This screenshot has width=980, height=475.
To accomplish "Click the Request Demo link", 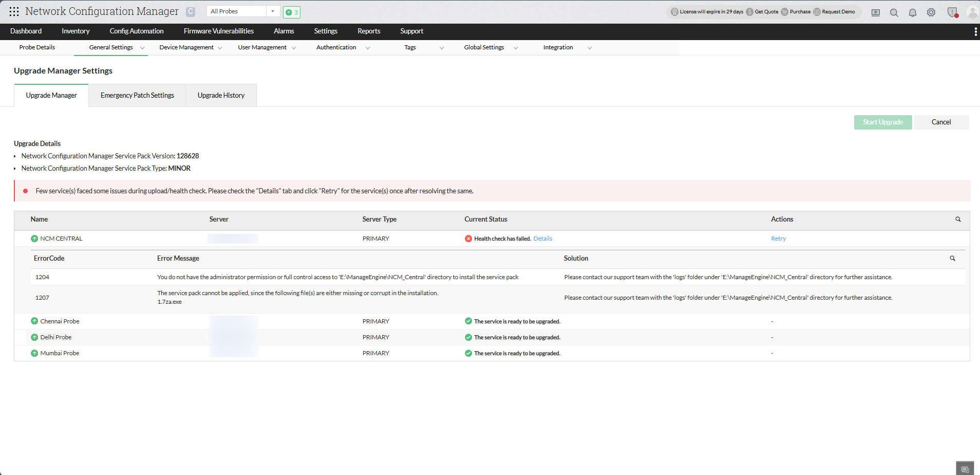I will [x=838, y=12].
